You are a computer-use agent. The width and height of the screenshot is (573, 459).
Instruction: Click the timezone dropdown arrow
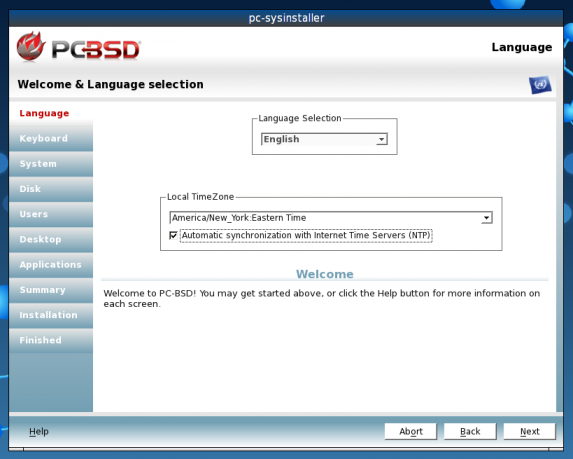coord(486,218)
